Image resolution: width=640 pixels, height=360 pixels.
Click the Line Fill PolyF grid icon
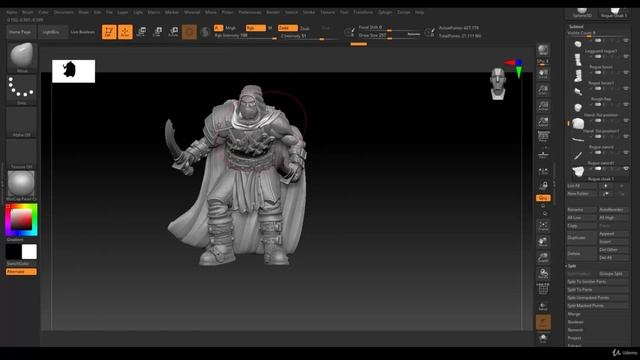pyautogui.click(x=543, y=289)
